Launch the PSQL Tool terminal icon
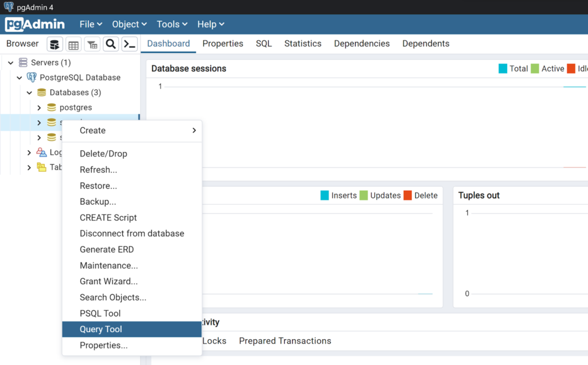 [127, 44]
